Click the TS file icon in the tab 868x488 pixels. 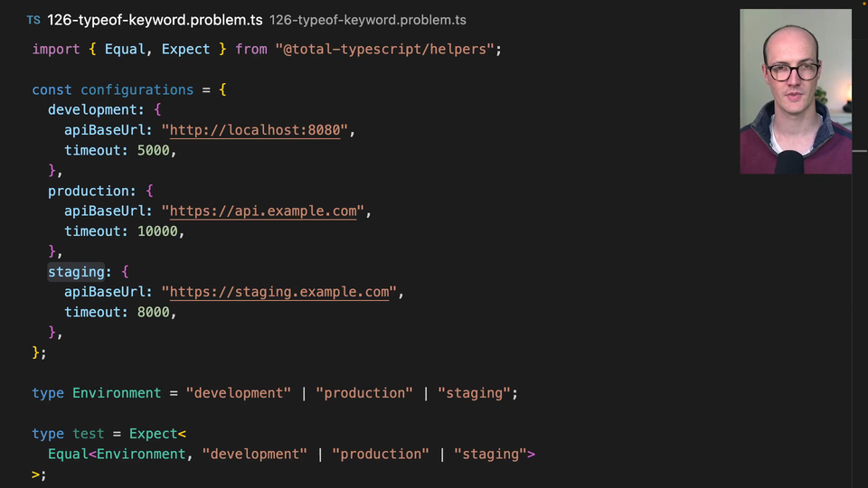tap(33, 20)
